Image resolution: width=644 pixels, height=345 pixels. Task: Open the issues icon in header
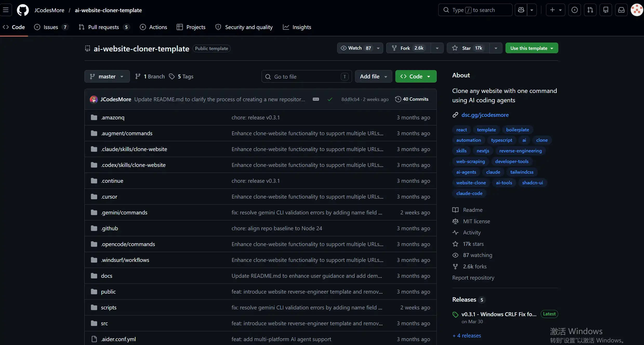click(575, 10)
